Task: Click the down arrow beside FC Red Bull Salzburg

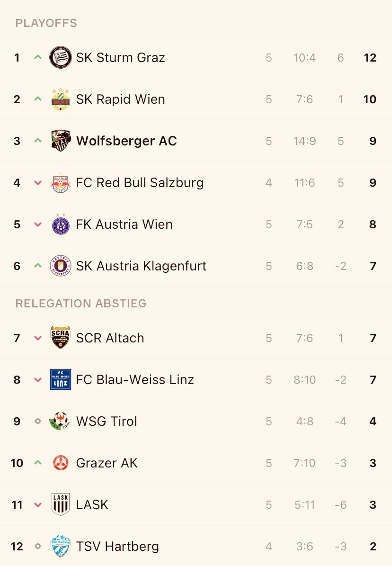Action: [38, 183]
